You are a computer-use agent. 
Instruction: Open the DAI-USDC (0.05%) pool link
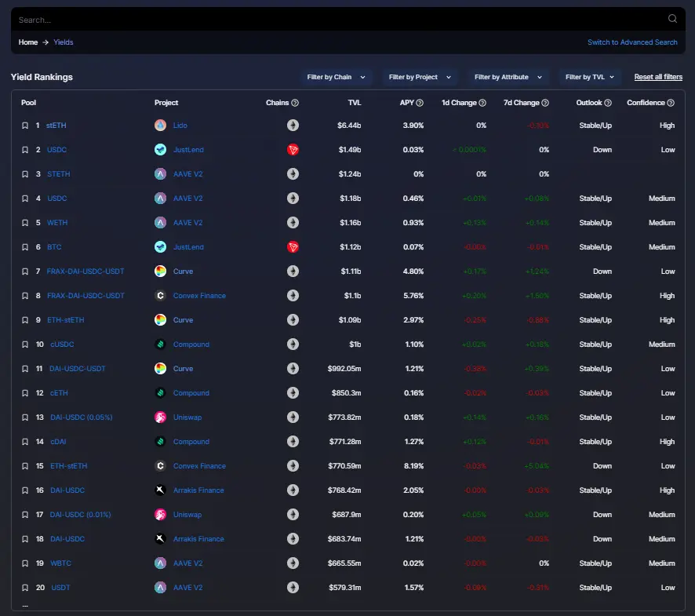tap(82, 417)
